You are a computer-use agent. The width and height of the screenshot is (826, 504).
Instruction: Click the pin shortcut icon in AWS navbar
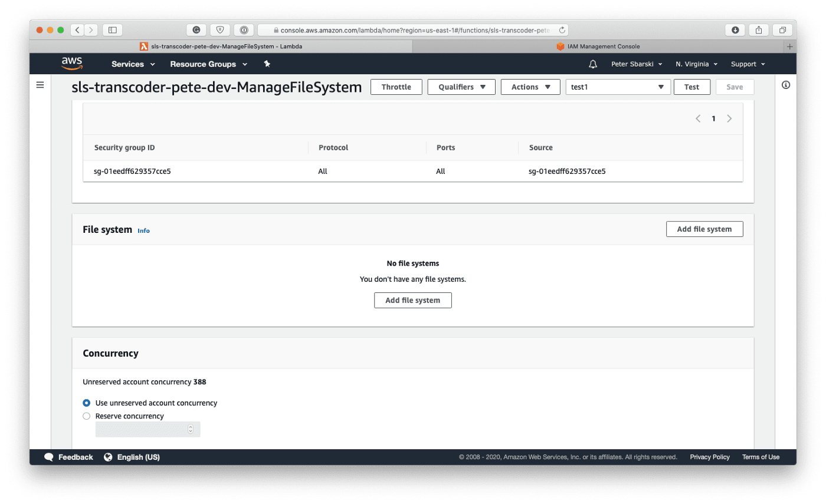tap(267, 64)
